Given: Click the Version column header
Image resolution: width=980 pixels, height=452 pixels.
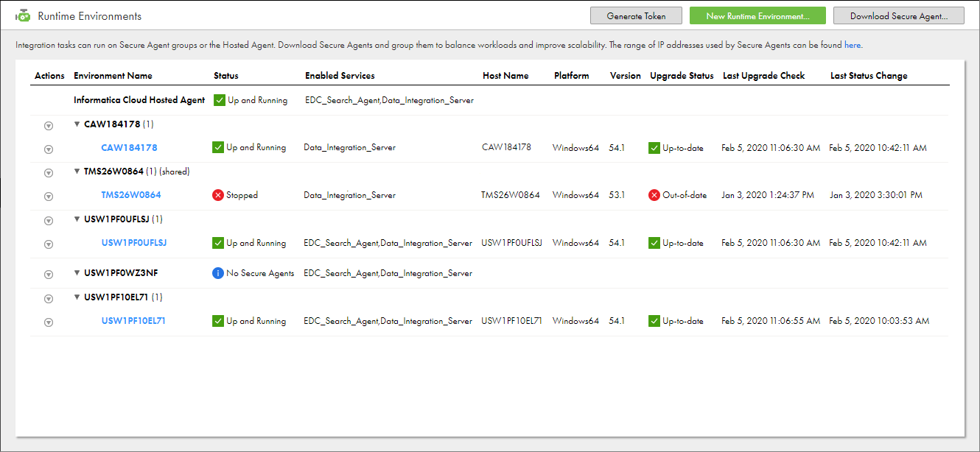Looking at the screenshot, I should tap(626, 76).
